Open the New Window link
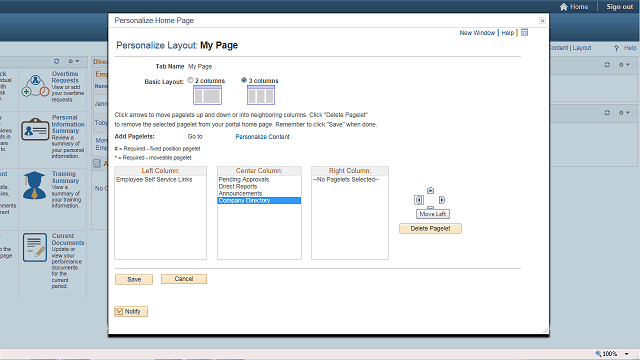 pyautogui.click(x=477, y=33)
